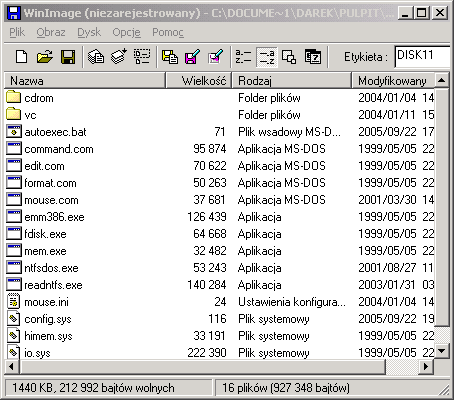Open the Dysk menu
This screenshot has height=400, width=454.
tap(89, 32)
